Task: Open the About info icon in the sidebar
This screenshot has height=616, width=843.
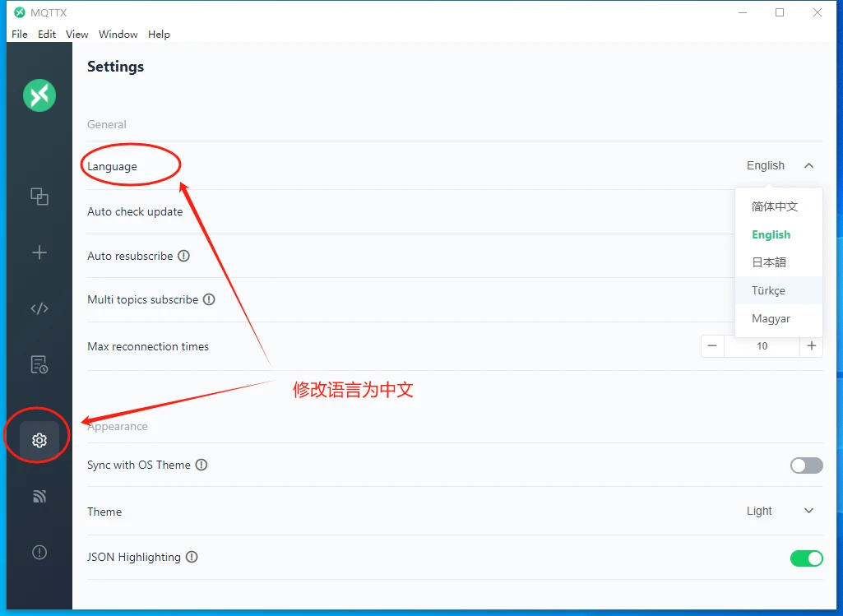Action: 39,552
